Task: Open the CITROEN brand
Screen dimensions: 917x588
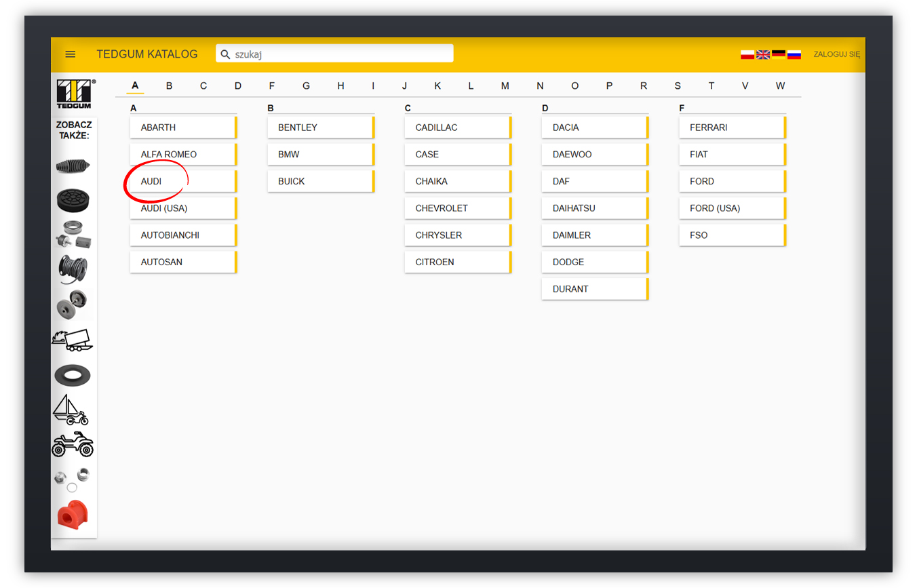Action: tap(459, 262)
